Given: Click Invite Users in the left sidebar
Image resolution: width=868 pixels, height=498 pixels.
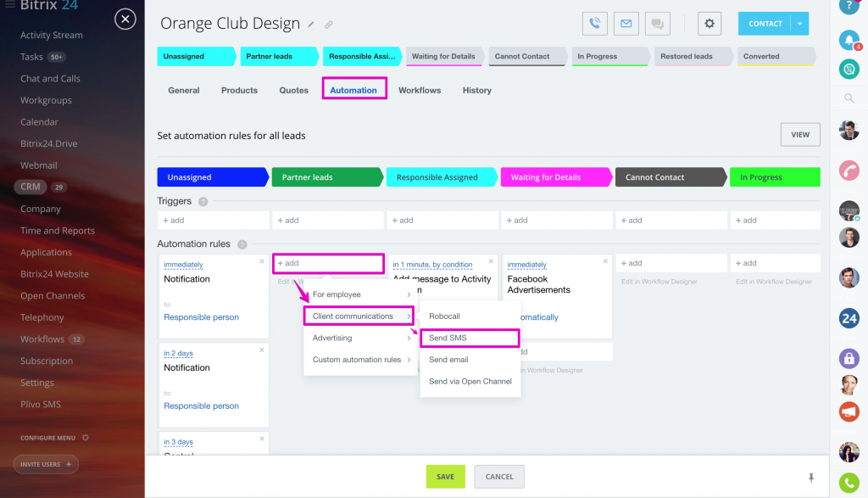Looking at the screenshot, I should click(x=46, y=464).
